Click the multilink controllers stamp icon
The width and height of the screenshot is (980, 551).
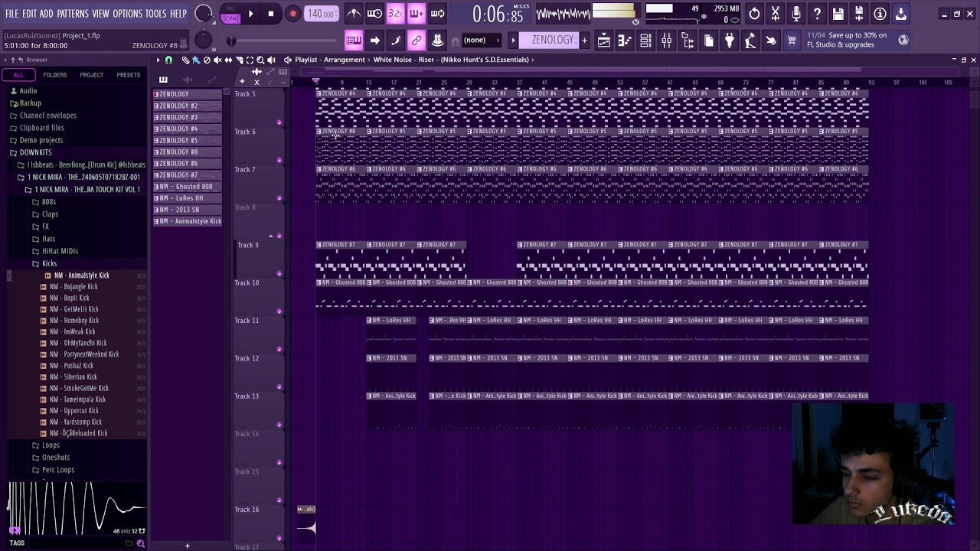pos(437,40)
